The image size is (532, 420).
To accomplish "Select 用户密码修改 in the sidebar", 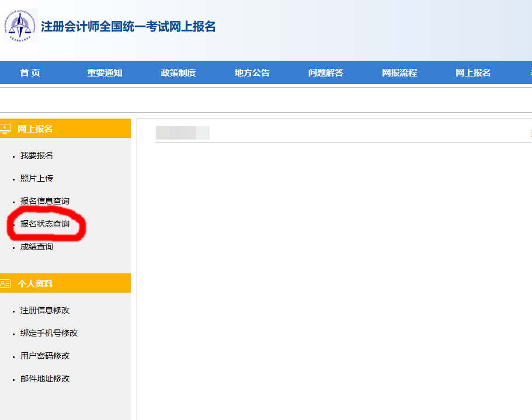I will pos(45,356).
